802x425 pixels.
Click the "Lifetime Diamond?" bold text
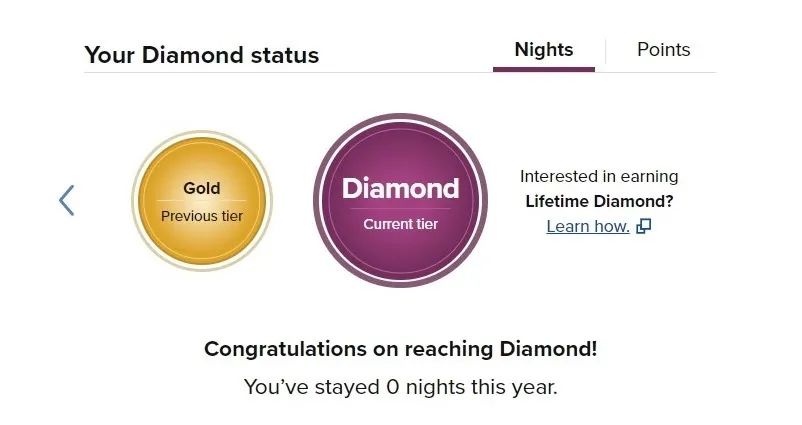[599, 201]
